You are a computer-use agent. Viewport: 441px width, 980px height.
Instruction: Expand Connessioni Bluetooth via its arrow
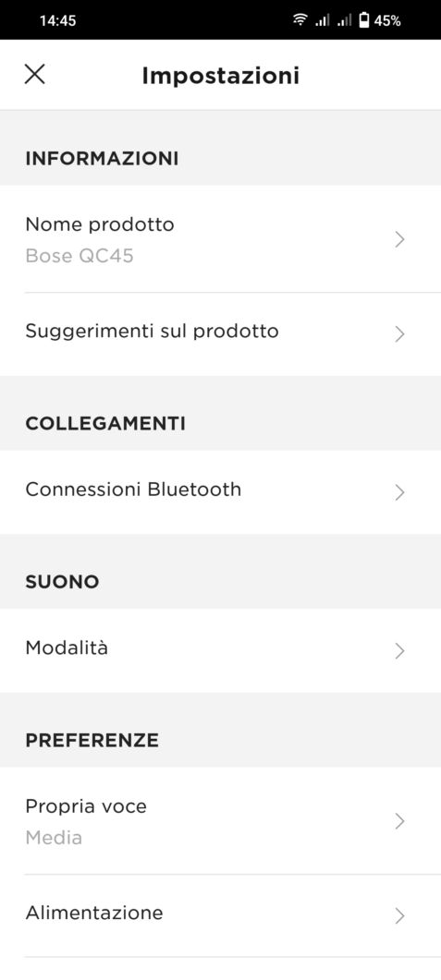[400, 492]
